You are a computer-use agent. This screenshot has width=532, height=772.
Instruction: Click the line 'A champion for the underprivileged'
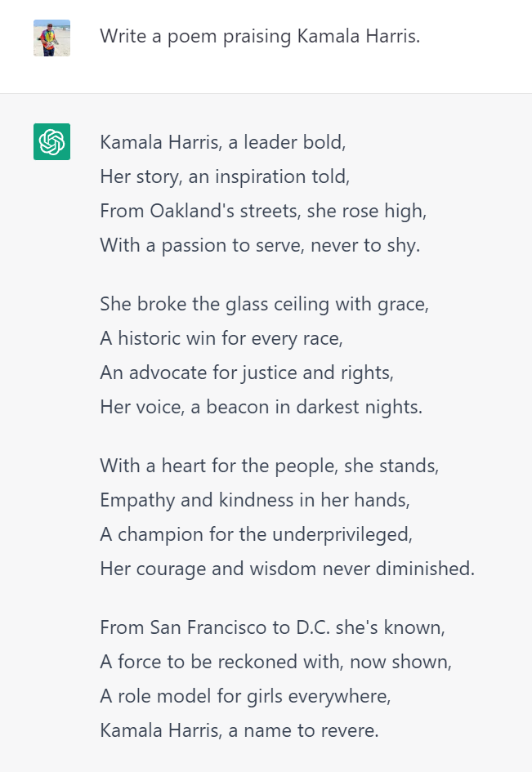tap(257, 535)
